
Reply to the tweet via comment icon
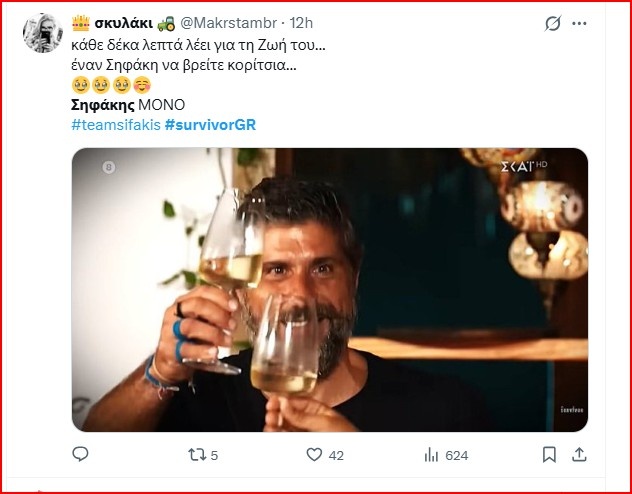(x=81, y=455)
